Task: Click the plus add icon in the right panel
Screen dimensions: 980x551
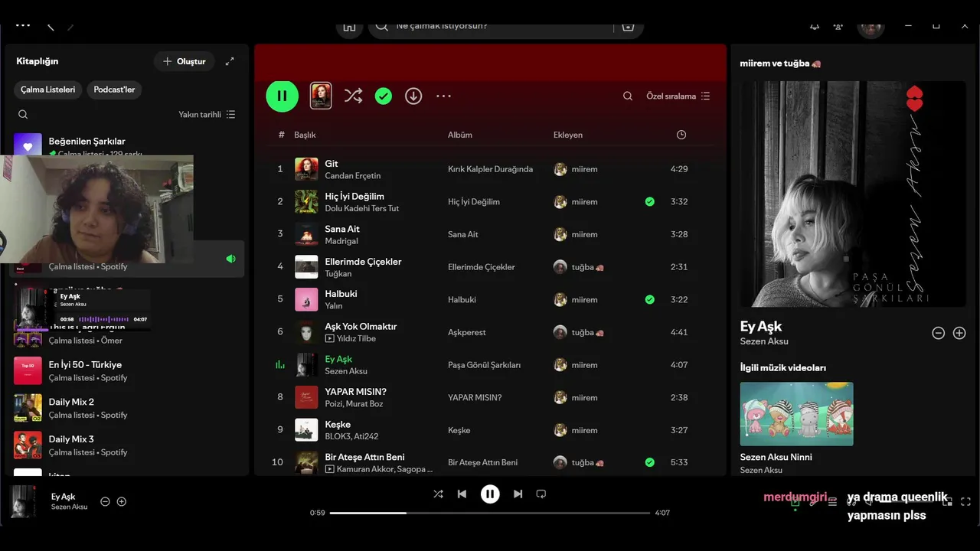Action: pos(959,333)
